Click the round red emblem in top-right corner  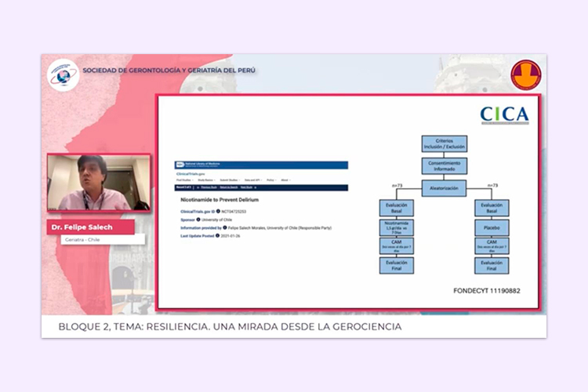coord(525,74)
